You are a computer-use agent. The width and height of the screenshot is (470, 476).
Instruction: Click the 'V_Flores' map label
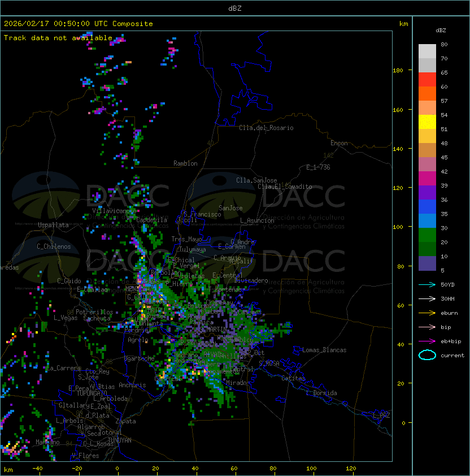85,456
